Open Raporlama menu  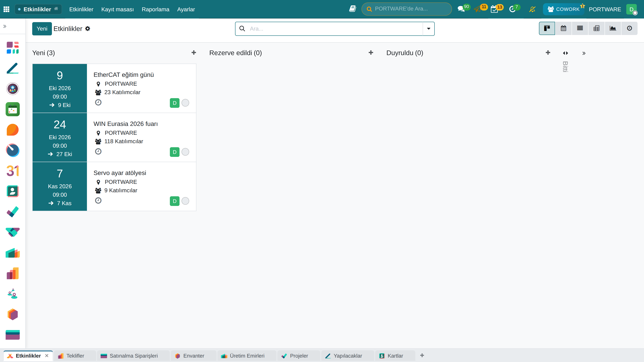156,9
